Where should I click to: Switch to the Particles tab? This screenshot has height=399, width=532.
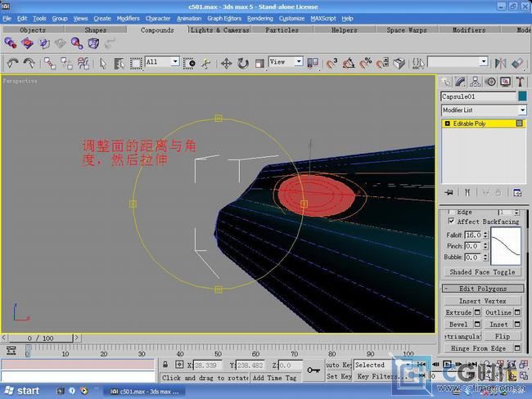coord(282,29)
